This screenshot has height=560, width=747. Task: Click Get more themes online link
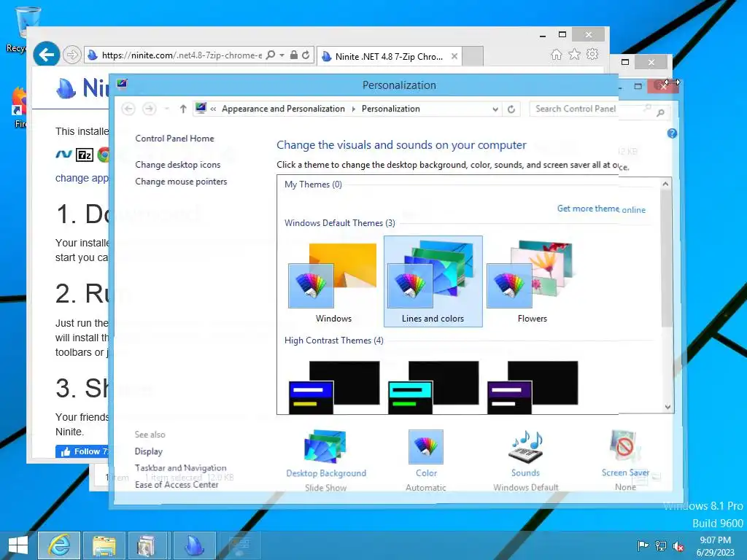(x=601, y=209)
